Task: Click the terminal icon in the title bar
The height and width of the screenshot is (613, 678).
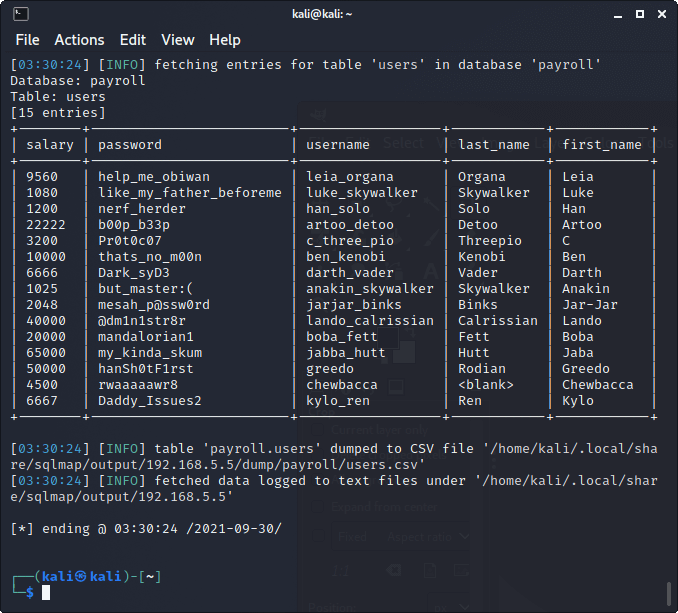Action: (21, 14)
